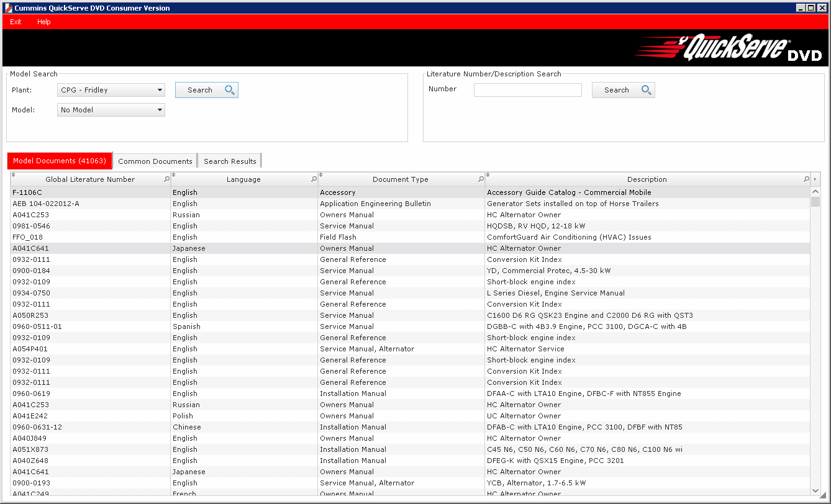The image size is (831, 504).
Task: Select the FFO_018 Field Flash row
Action: [248, 237]
